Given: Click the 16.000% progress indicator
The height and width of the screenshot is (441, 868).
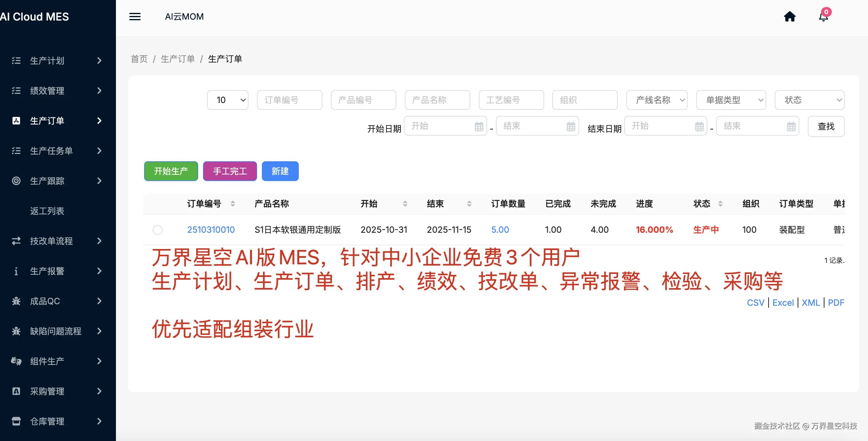Looking at the screenshot, I should click(654, 229).
